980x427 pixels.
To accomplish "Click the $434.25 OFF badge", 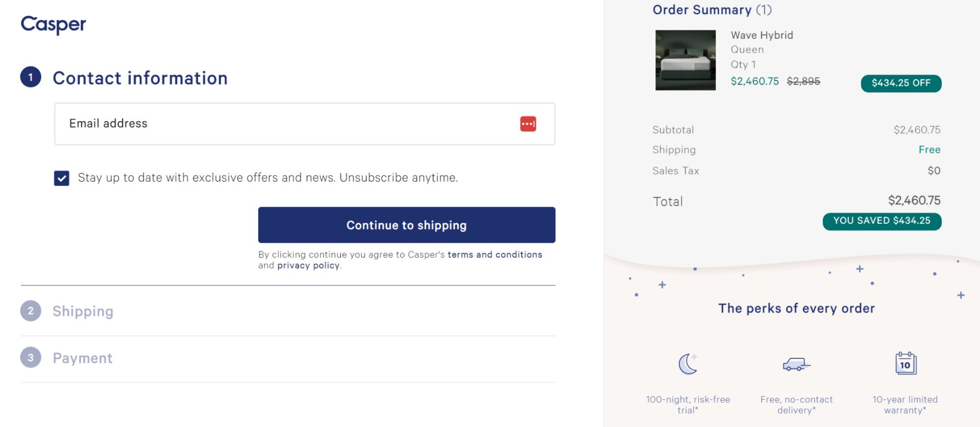I will (900, 83).
